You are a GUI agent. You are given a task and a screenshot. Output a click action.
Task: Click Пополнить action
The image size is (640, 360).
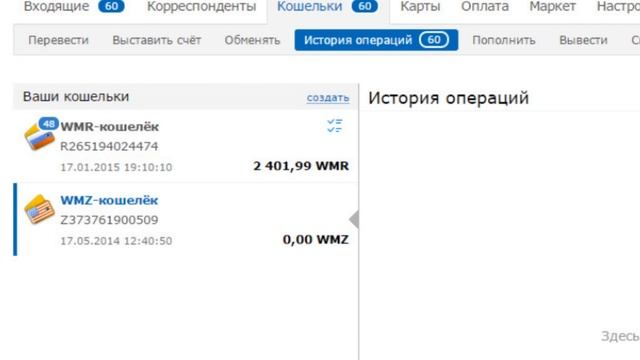[504, 40]
